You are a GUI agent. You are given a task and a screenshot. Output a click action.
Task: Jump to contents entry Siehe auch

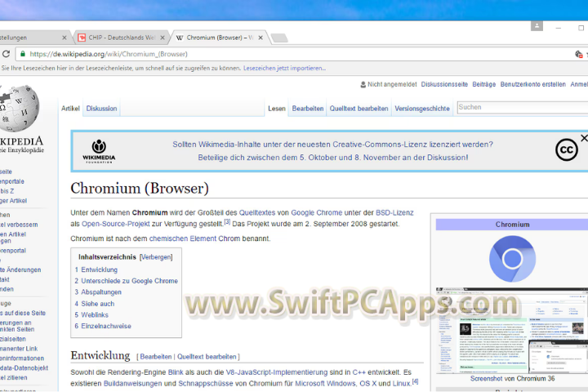coord(95,304)
